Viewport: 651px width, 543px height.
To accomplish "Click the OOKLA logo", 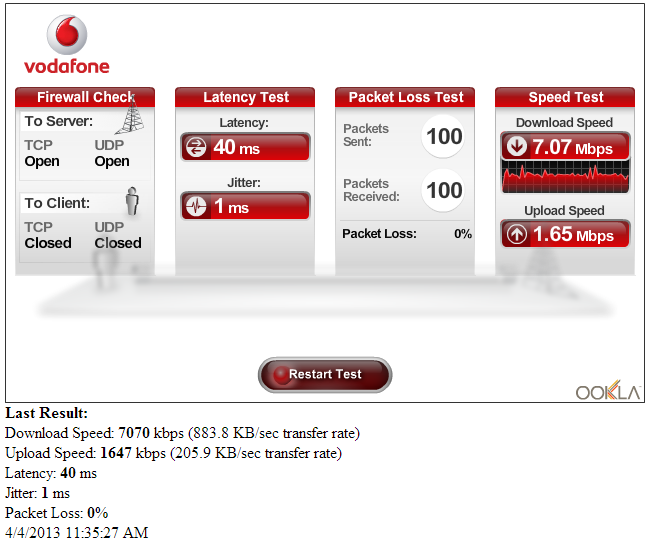I will 607,391.
